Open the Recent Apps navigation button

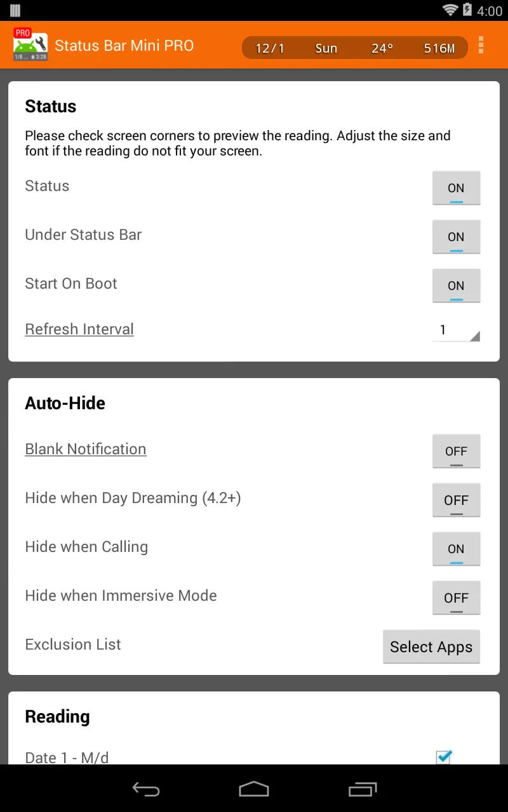tap(363, 789)
